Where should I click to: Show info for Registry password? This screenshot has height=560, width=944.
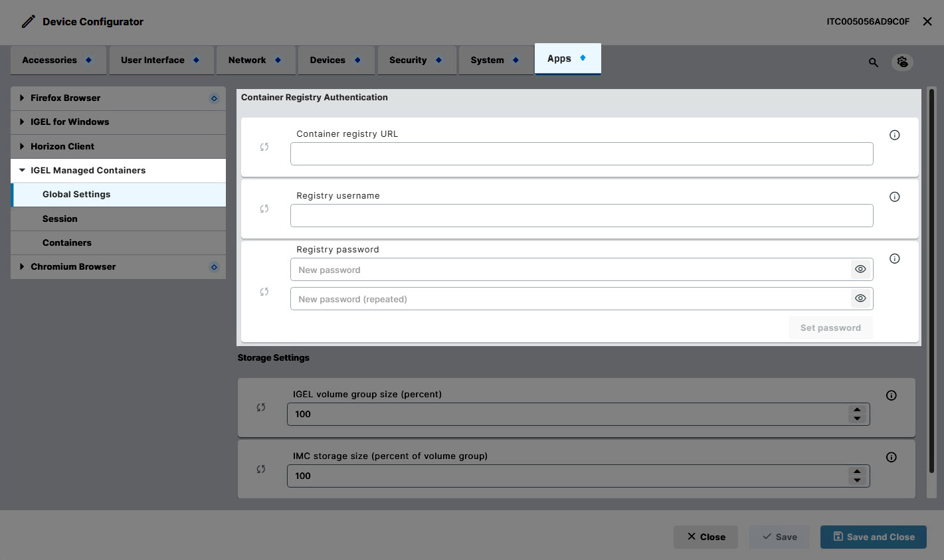tap(895, 258)
